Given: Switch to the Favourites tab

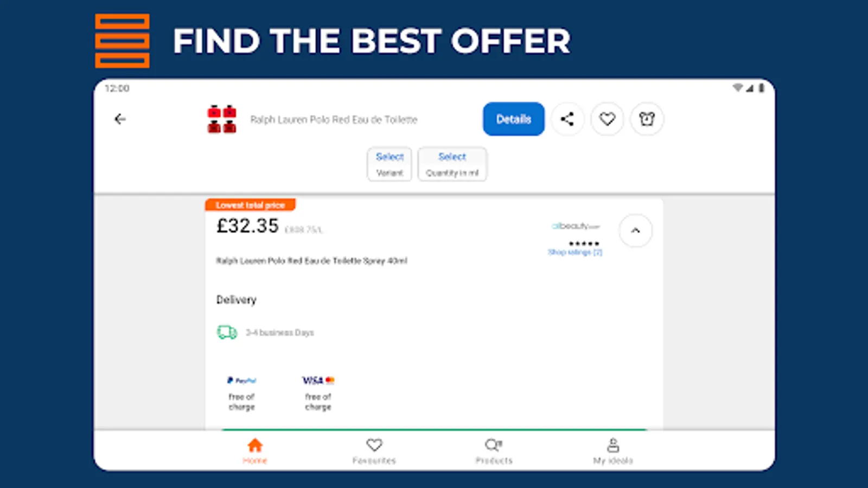Looking at the screenshot, I should [x=374, y=451].
